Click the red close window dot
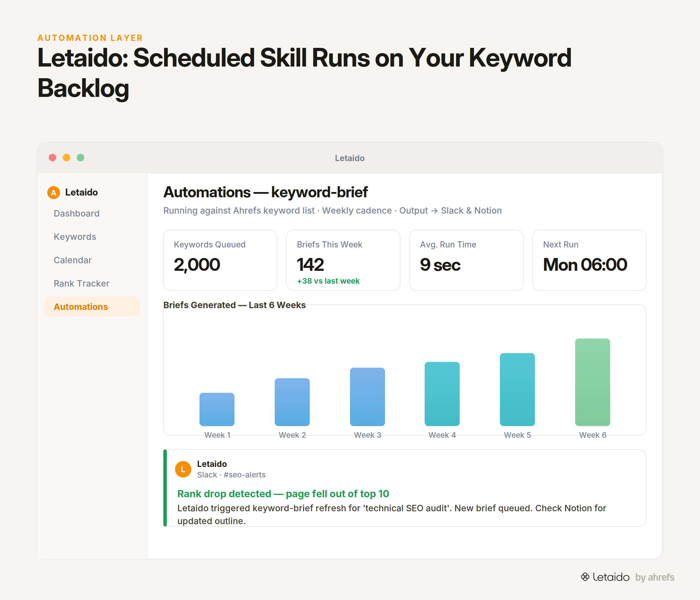 [x=52, y=158]
